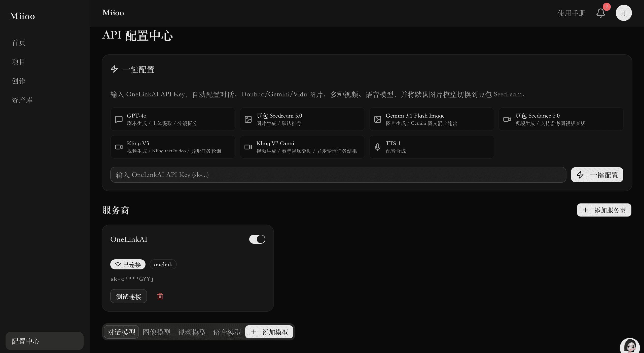
Task: Click the image icon on Gemini 3.1 Flash Image card
Action: click(378, 119)
